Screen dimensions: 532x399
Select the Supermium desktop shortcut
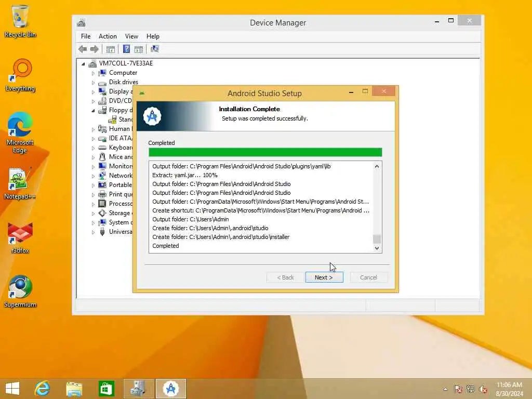click(20, 291)
